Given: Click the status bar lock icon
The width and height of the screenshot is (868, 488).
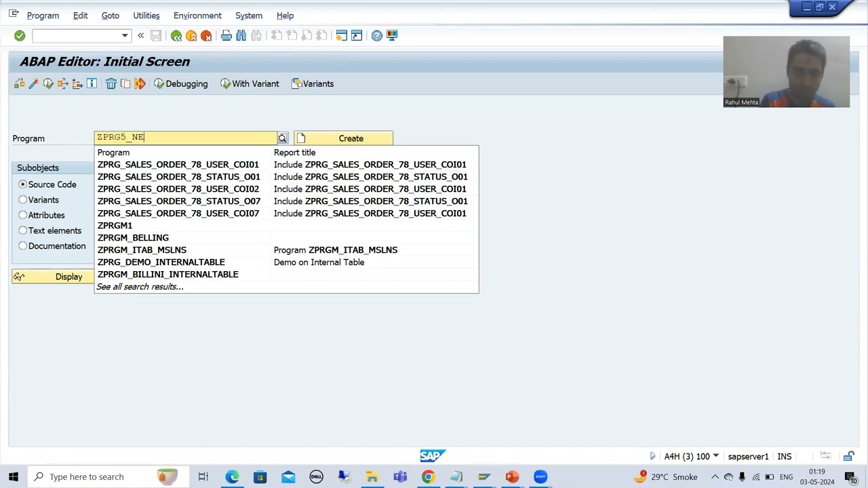Looking at the screenshot, I should coord(848,456).
